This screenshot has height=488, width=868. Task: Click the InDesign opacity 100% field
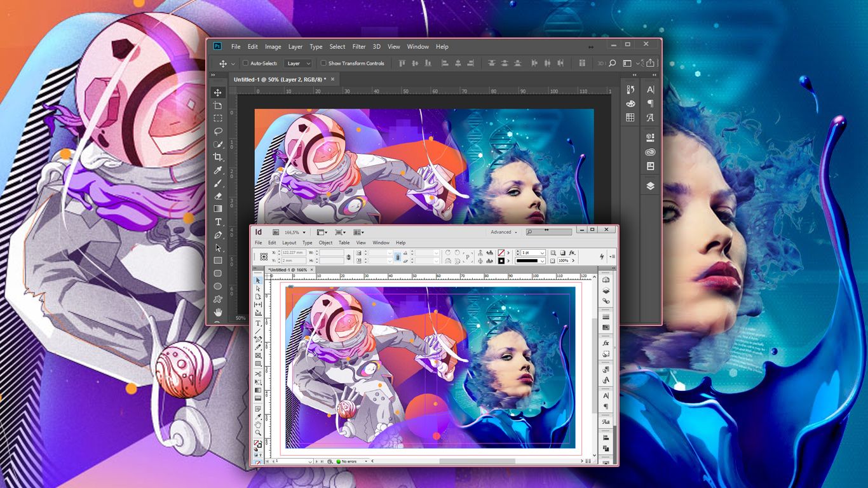pos(564,261)
